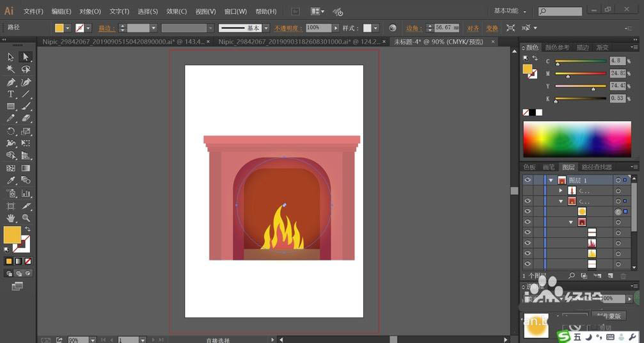Select the Pencil tool
644x343 pixels.
pyautogui.click(x=11, y=118)
